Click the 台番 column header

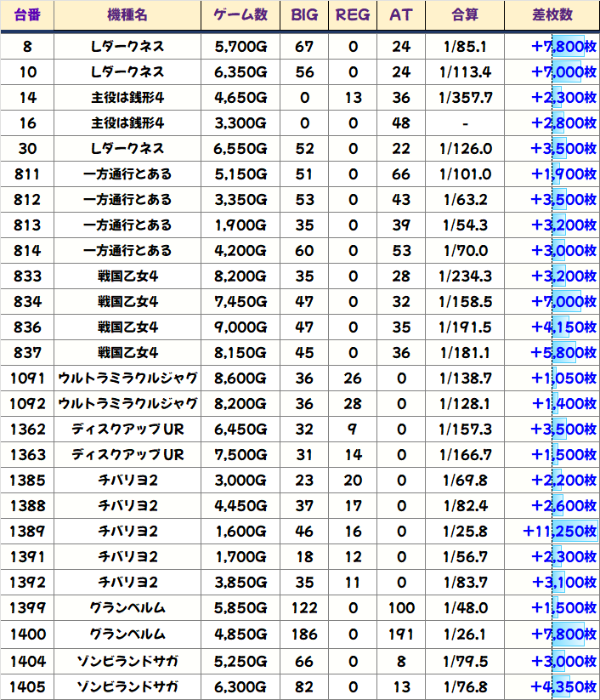click(27, 15)
